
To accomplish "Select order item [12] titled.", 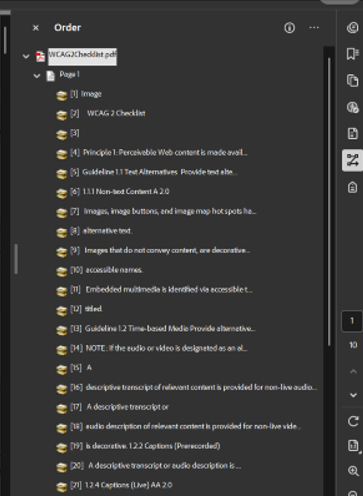I will [x=86, y=309].
